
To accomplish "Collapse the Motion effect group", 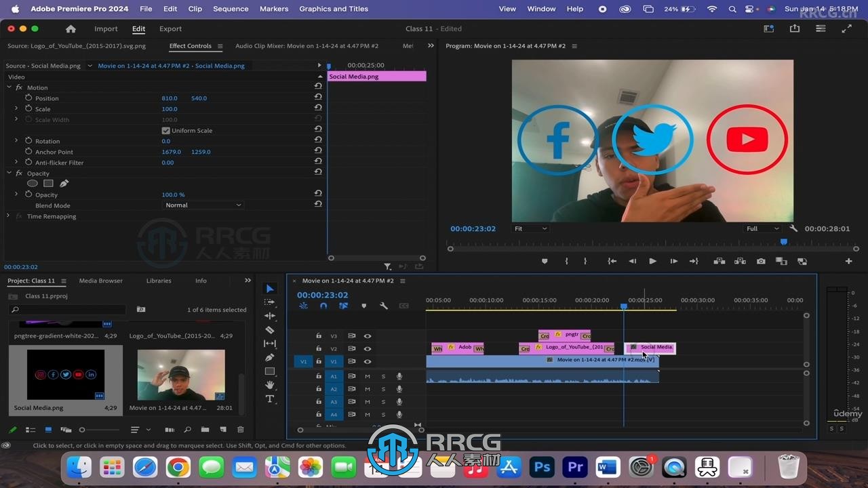I will 9,87.
